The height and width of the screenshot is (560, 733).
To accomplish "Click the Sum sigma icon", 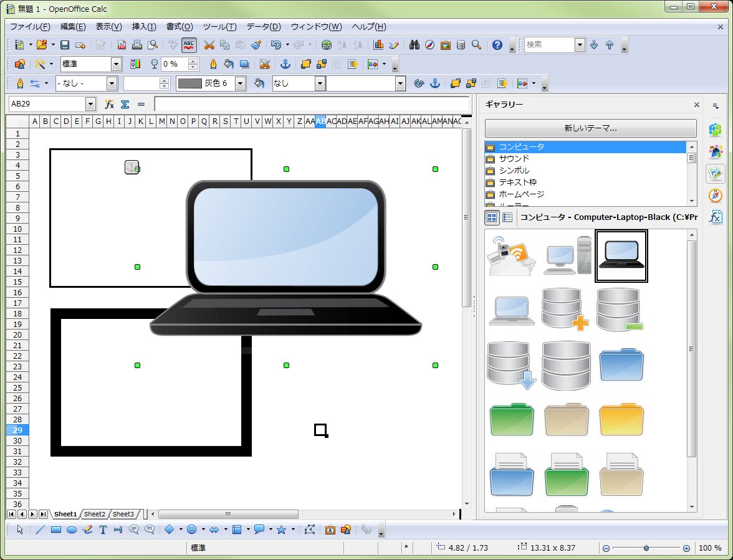I will coord(125,104).
